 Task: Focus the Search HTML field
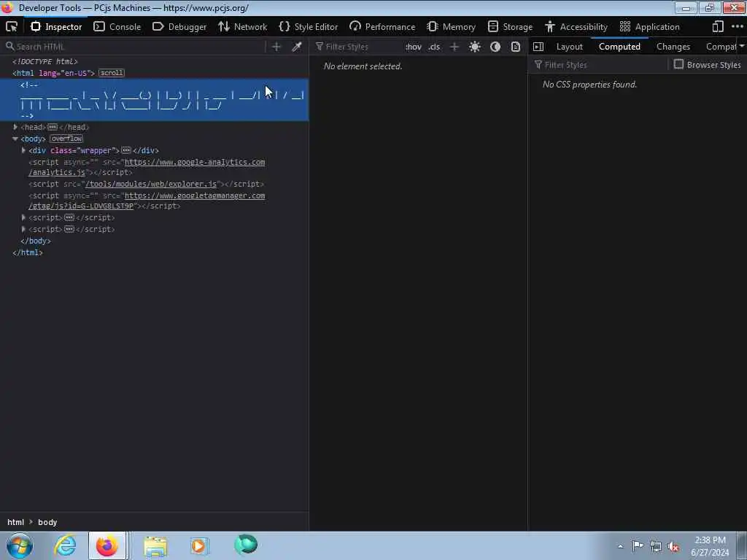pyautogui.click(x=133, y=47)
